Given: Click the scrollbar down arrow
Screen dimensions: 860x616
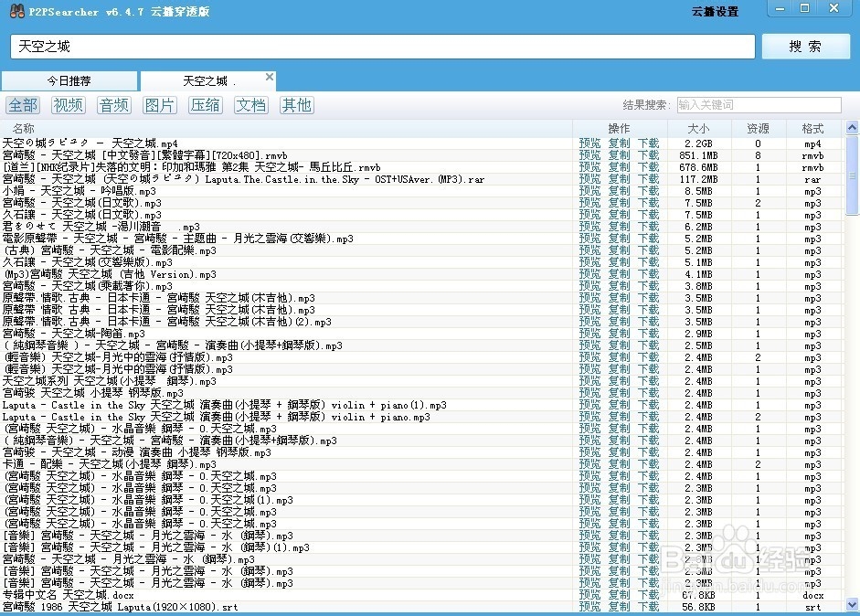Looking at the screenshot, I should coord(852,605).
